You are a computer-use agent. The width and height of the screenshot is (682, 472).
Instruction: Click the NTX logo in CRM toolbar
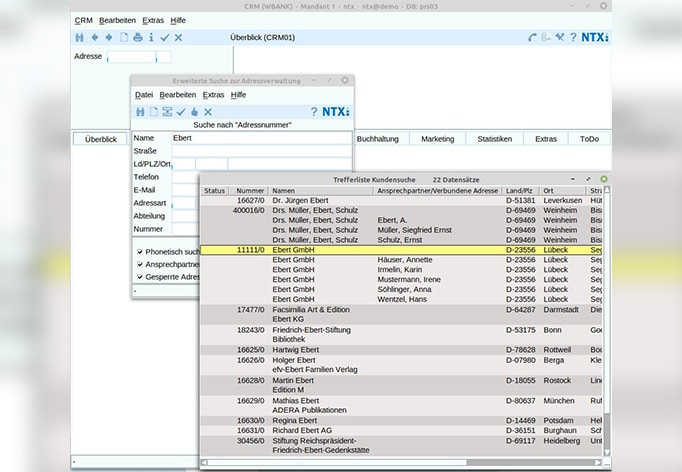595,37
